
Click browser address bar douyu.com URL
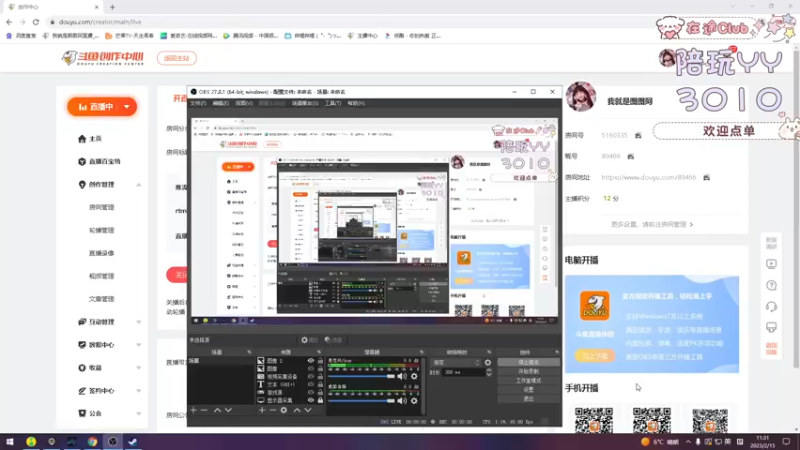(x=100, y=22)
